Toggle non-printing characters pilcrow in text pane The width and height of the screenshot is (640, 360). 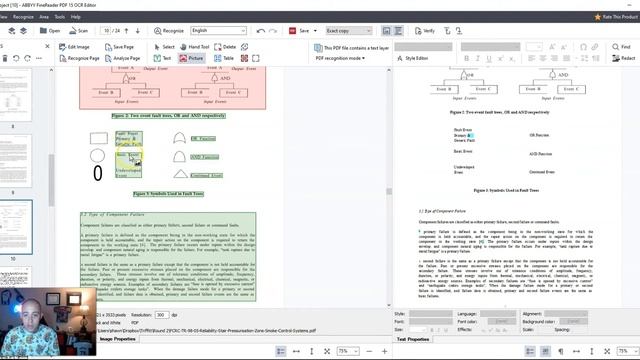click(561, 351)
